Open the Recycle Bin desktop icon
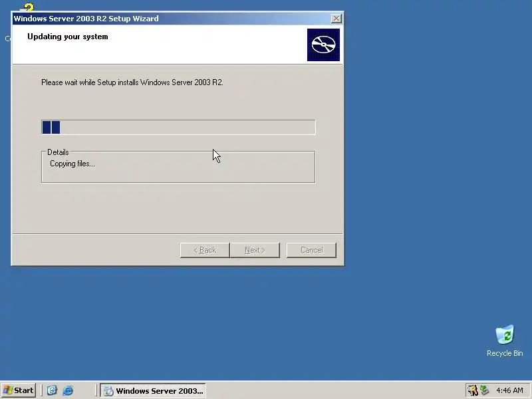The width and height of the screenshot is (532, 399). [x=505, y=340]
